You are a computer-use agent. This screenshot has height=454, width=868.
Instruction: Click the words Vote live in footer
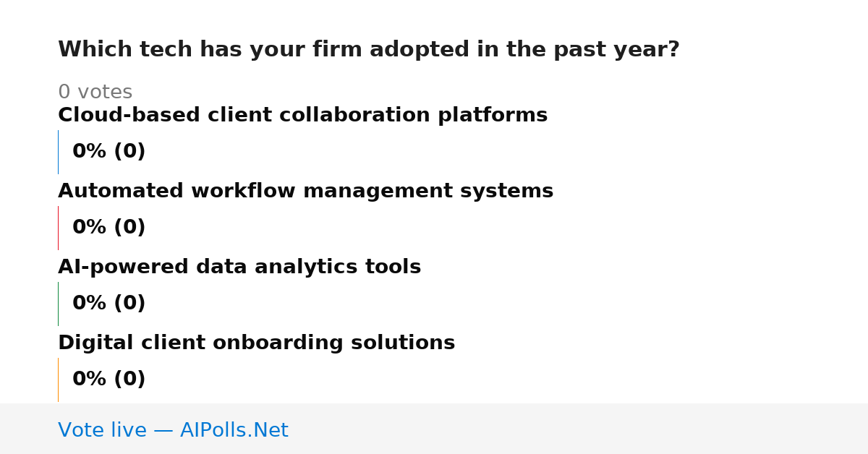pyautogui.click(x=102, y=430)
